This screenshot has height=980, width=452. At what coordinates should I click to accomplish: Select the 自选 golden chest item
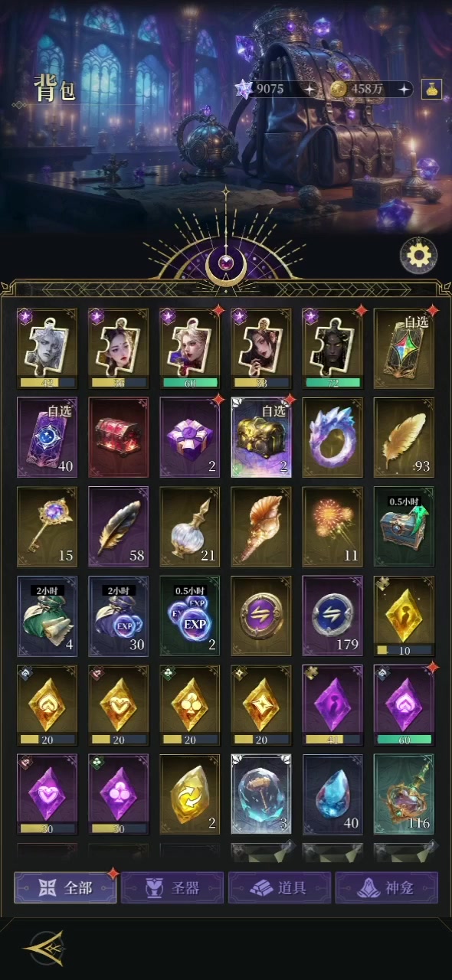261,438
